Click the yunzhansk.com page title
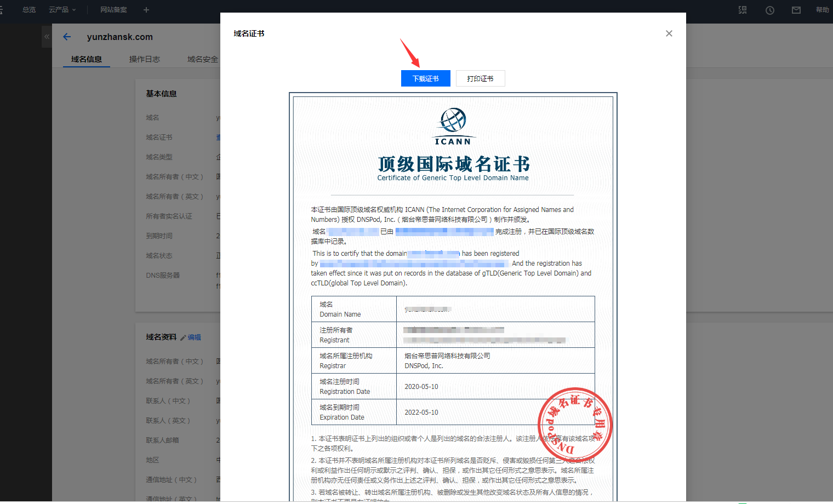This screenshot has width=833, height=504. pos(119,37)
